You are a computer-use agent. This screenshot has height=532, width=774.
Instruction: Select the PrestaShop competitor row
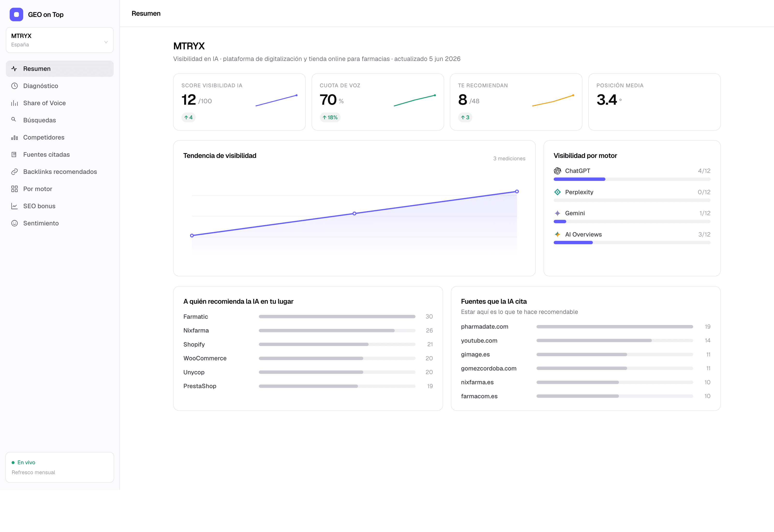308,386
